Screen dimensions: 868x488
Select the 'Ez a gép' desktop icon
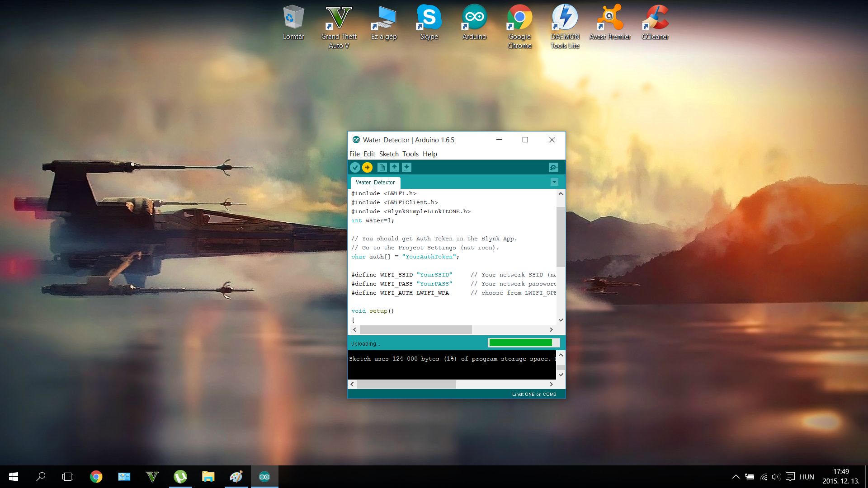(384, 23)
